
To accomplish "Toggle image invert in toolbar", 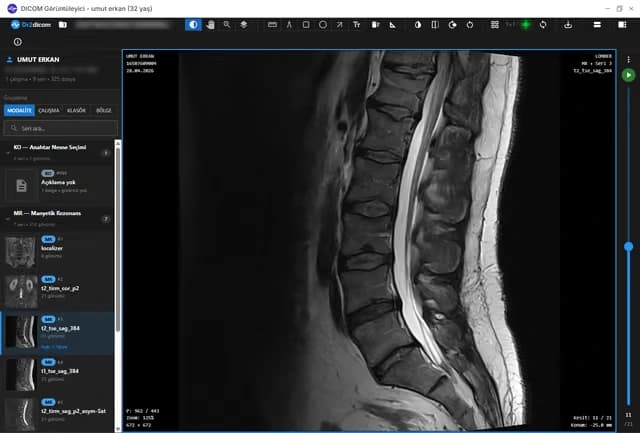I will (x=418, y=25).
